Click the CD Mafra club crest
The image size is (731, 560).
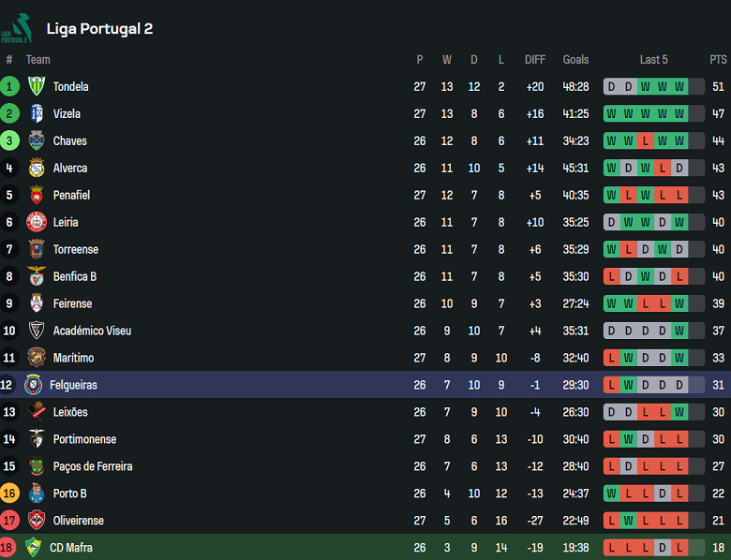pyautogui.click(x=34, y=548)
